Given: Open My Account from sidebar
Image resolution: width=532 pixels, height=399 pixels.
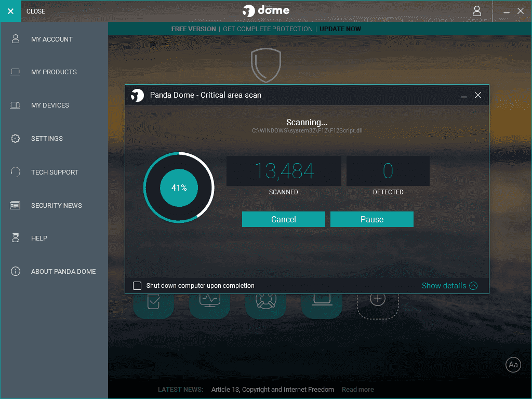Looking at the screenshot, I should click(x=51, y=39).
